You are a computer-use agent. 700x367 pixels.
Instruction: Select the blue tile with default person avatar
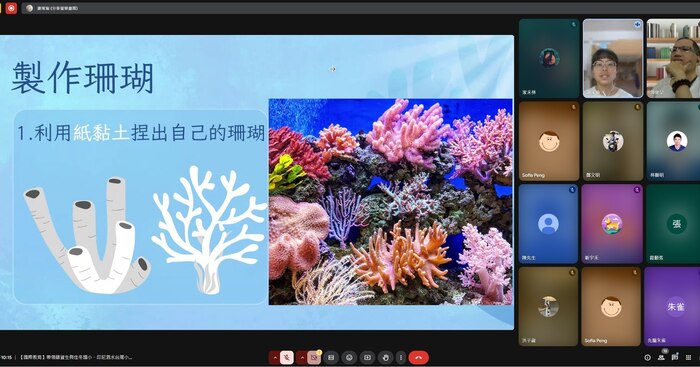click(549, 224)
